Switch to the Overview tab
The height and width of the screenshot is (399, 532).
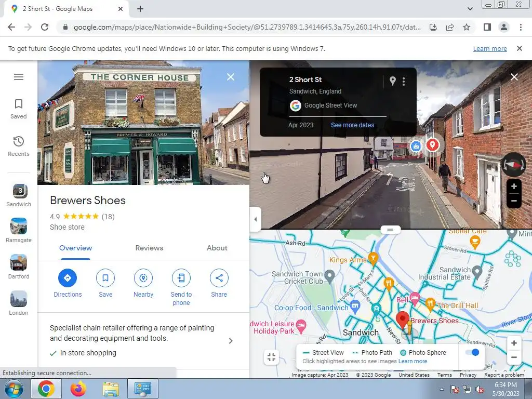click(75, 248)
